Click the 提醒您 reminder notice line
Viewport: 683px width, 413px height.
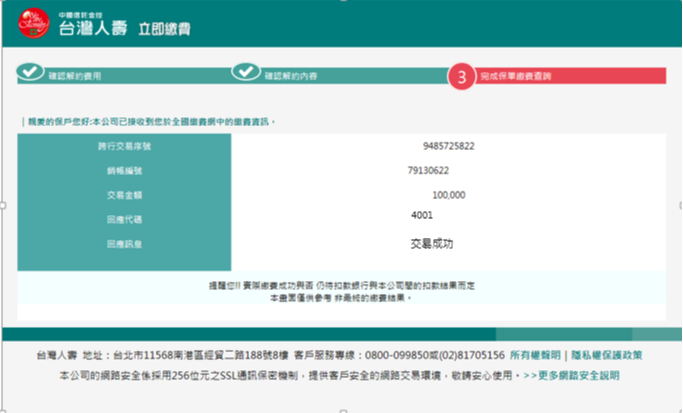tap(342, 286)
